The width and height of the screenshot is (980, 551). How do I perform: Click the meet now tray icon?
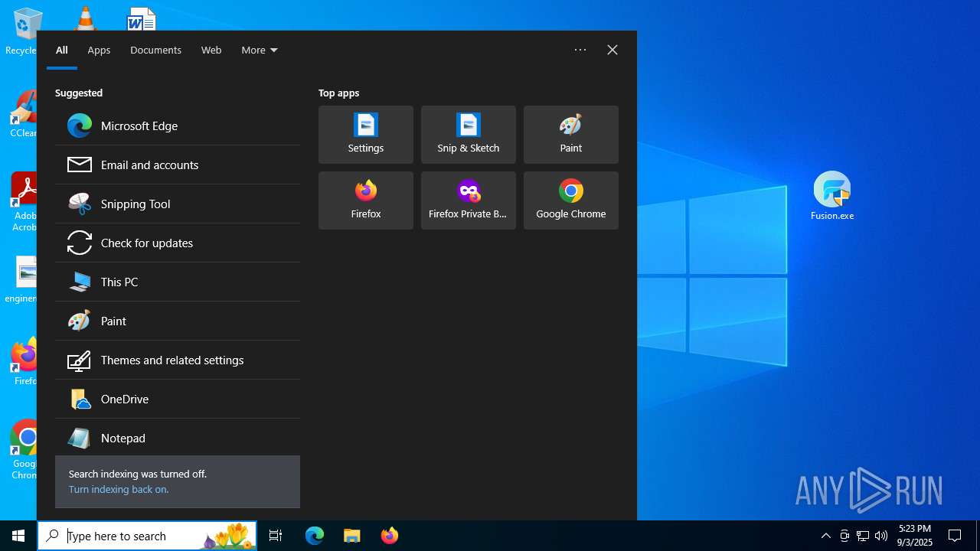coord(844,536)
